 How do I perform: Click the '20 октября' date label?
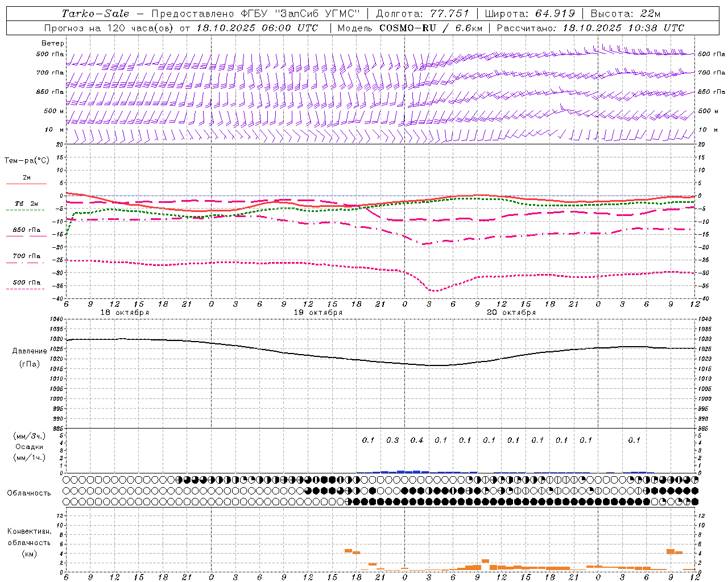click(511, 313)
